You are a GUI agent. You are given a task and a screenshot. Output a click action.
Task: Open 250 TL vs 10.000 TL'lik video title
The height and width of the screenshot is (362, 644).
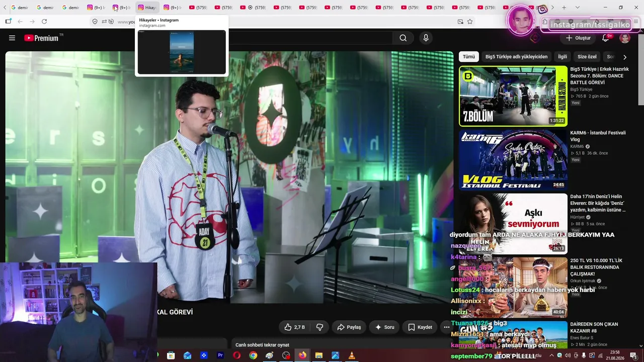click(596, 267)
